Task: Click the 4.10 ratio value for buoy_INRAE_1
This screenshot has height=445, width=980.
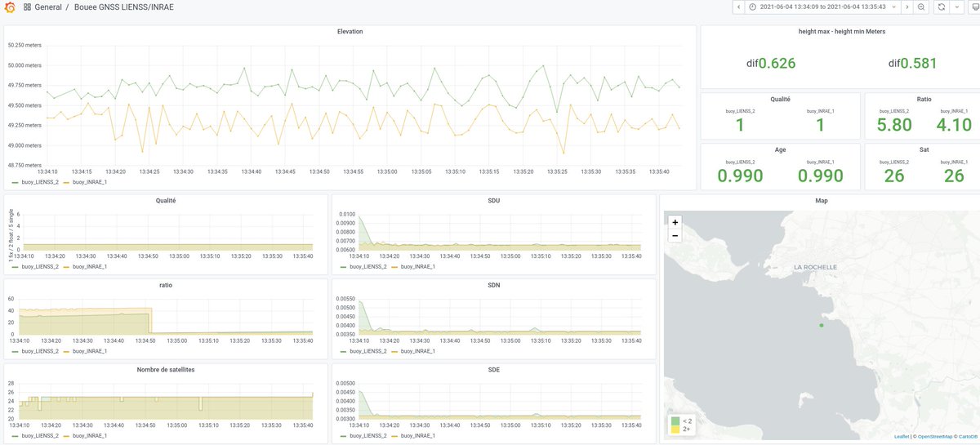Action: (x=954, y=125)
